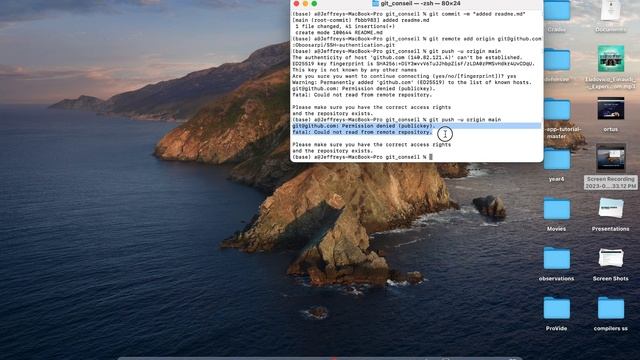This screenshot has width=640, height=360.
Task: Close the Terminal window
Action: coord(296,4)
